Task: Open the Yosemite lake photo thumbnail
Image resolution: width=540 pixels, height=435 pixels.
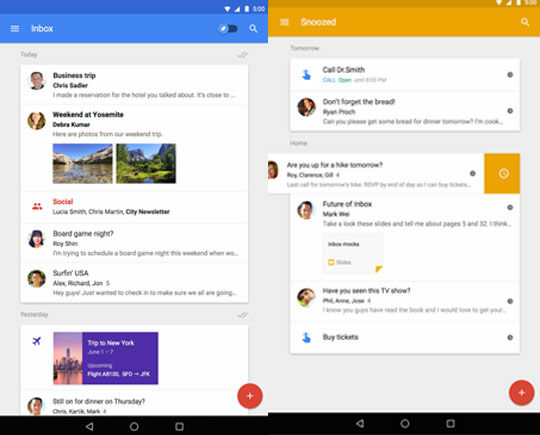Action: (x=83, y=164)
